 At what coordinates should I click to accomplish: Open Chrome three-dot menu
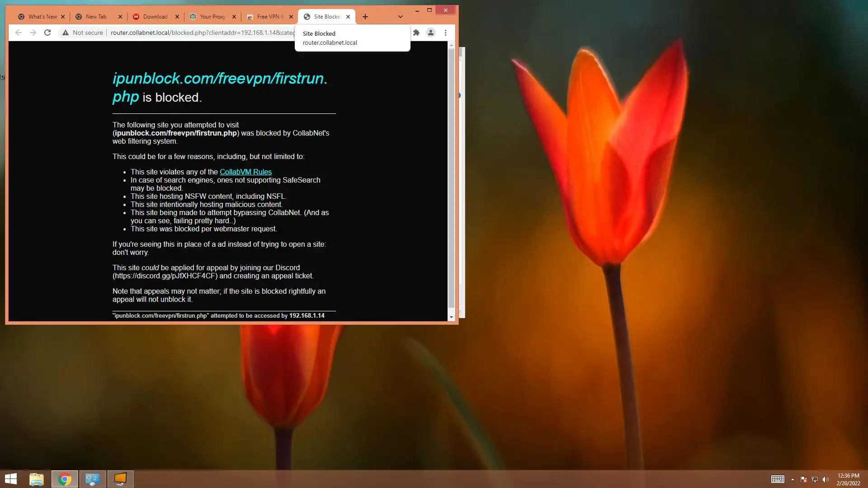pyautogui.click(x=445, y=33)
